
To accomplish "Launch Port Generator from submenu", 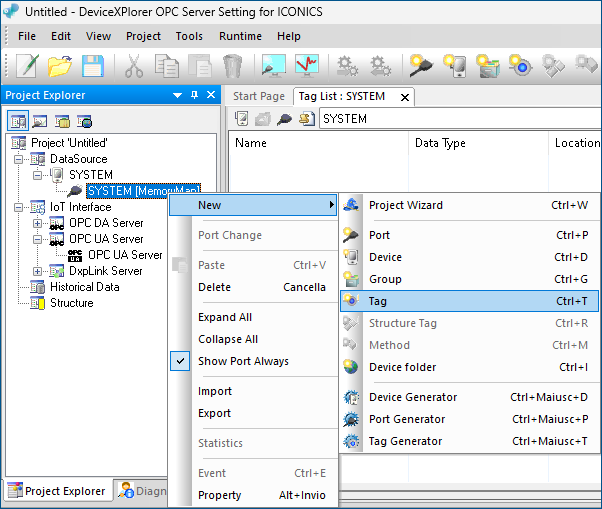I will click(469, 419).
